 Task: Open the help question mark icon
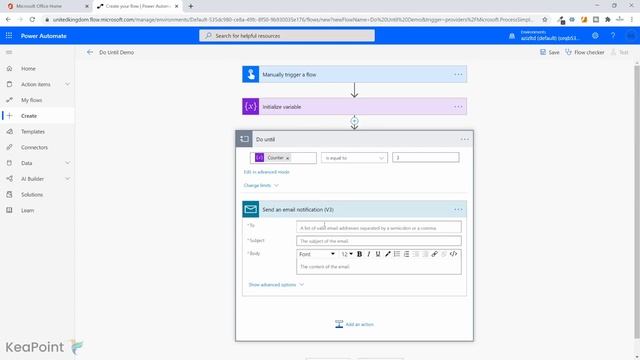[x=613, y=36]
